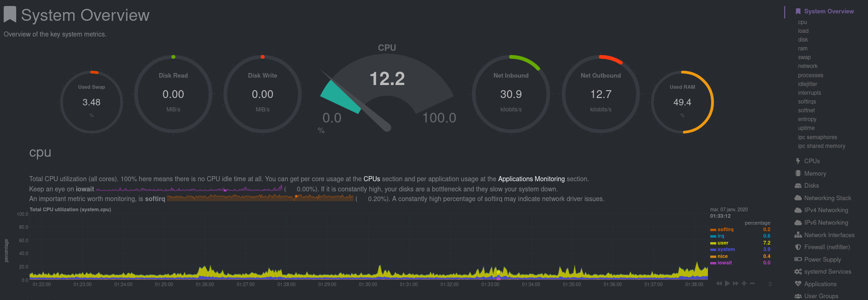Pan CPU chart left with rewind icon
Image resolution: width=868 pixels, height=300 pixels.
click(719, 283)
